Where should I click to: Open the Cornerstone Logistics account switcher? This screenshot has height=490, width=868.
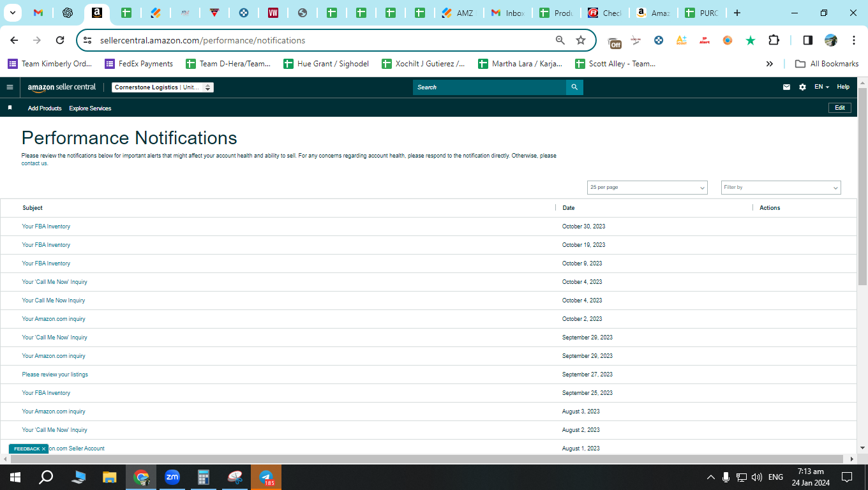(163, 87)
